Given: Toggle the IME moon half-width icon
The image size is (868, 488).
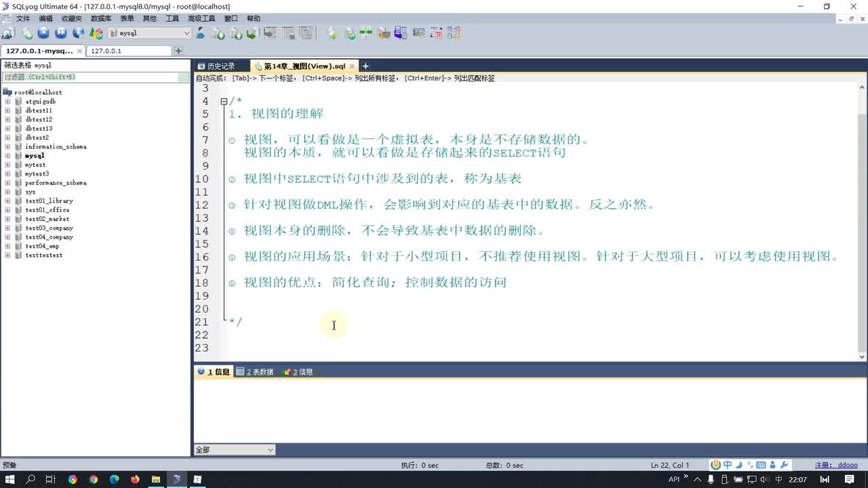Looking at the screenshot, I should coord(738,465).
